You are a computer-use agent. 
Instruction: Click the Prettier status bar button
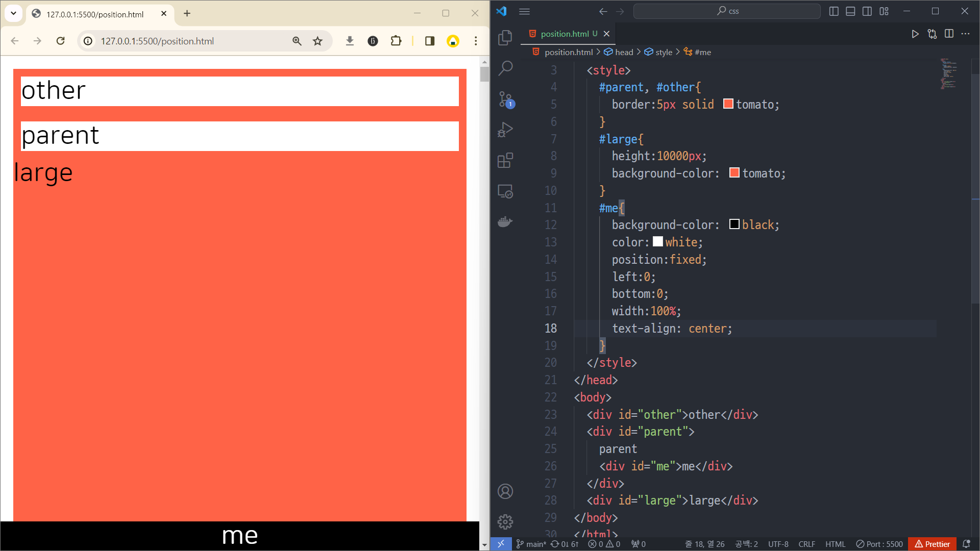point(932,544)
